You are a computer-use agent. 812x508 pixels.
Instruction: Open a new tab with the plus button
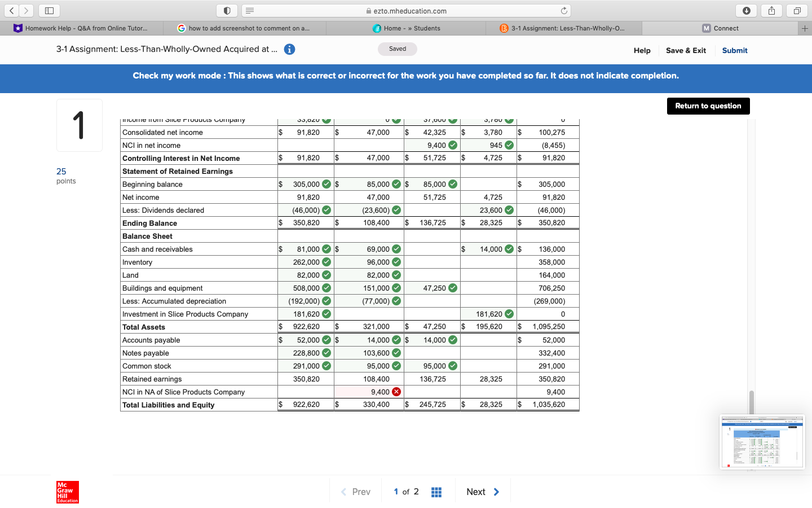(805, 28)
